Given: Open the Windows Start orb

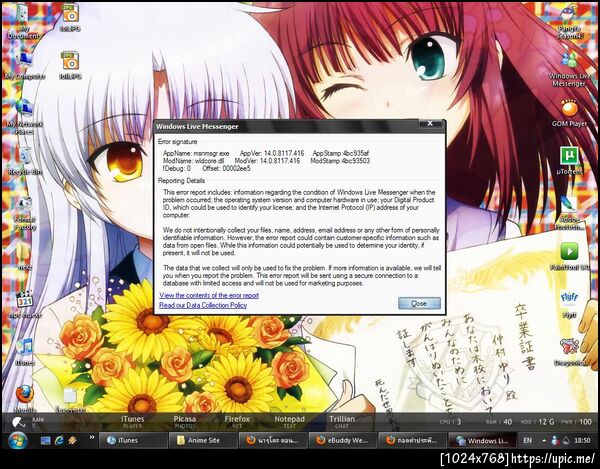Looking at the screenshot, I should click(17, 440).
